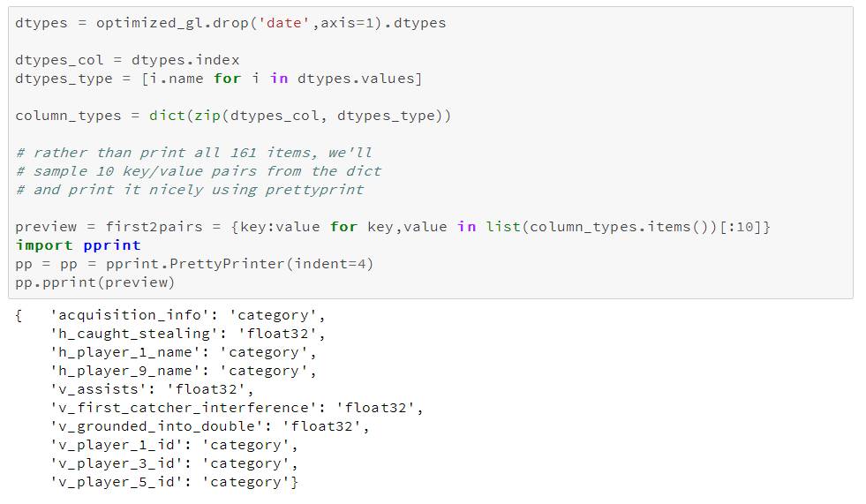
Task: Click the 'v_player_5_id' output entry
Action: (174, 482)
